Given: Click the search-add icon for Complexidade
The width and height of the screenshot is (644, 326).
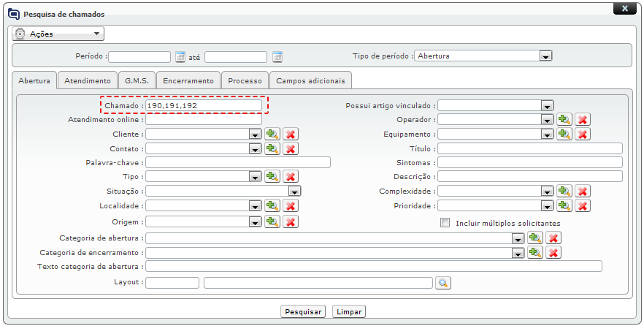Looking at the screenshot, I should click(x=564, y=191).
